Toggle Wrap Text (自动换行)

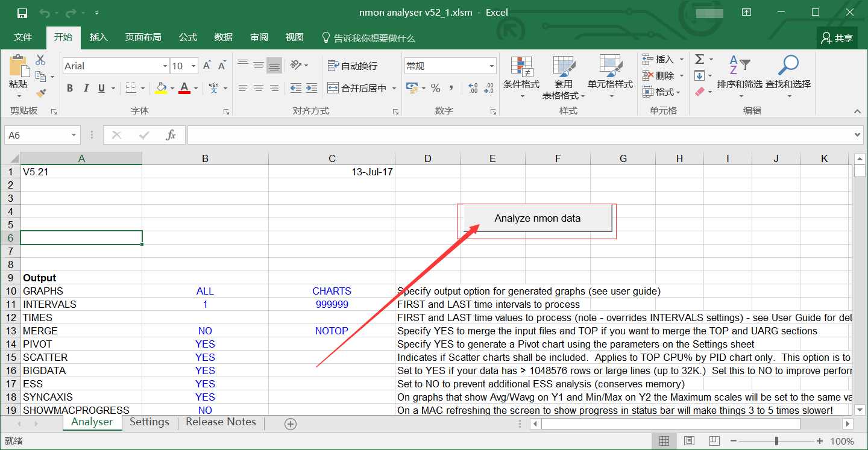353,66
